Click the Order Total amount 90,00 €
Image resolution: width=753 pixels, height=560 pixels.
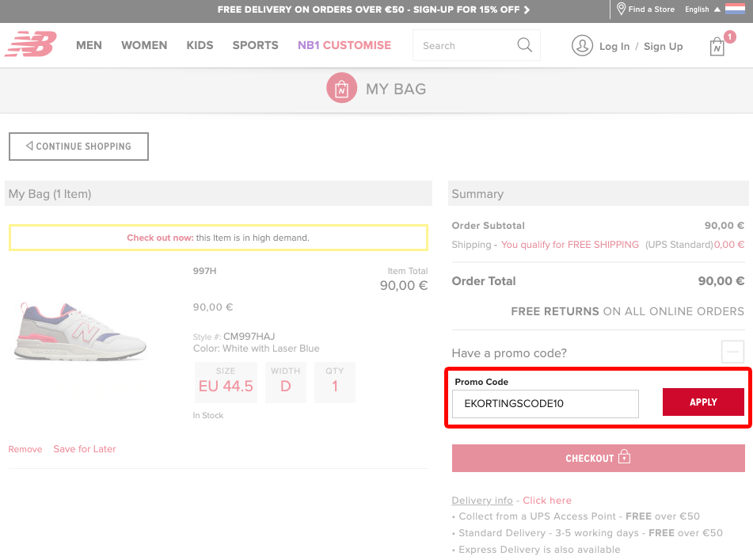[x=721, y=281]
